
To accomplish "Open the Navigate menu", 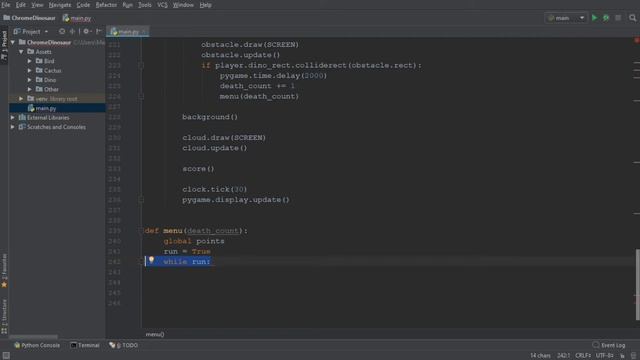I will pyautogui.click(x=60, y=5).
